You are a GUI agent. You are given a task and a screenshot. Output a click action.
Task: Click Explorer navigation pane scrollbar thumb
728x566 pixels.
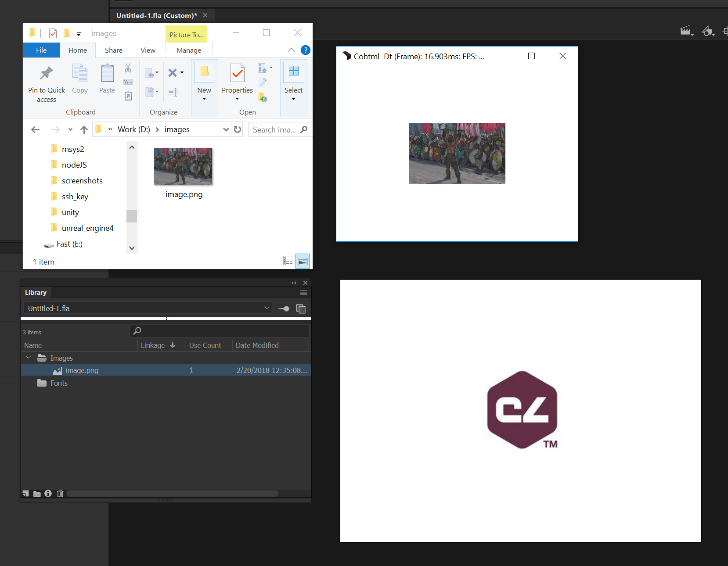132,216
